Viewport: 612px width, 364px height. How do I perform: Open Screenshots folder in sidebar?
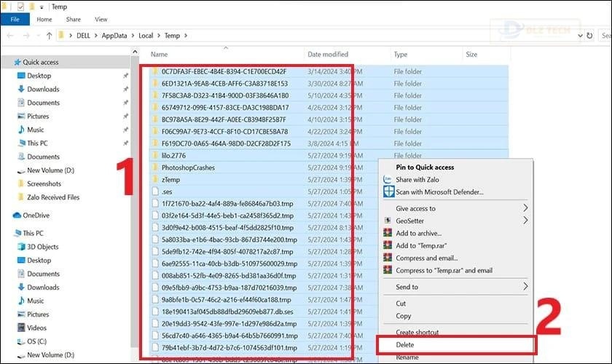[44, 183]
